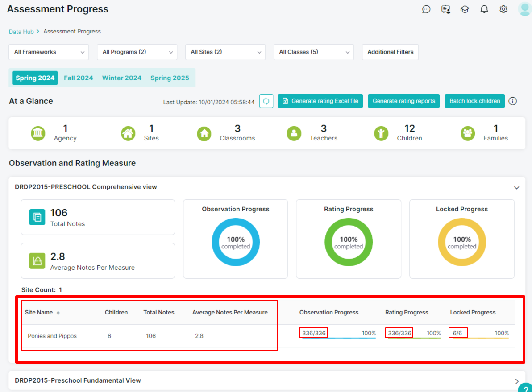The width and height of the screenshot is (532, 392).
Task: Expand DRDP2015-Preschool Fundamental View section
Action: click(x=516, y=381)
